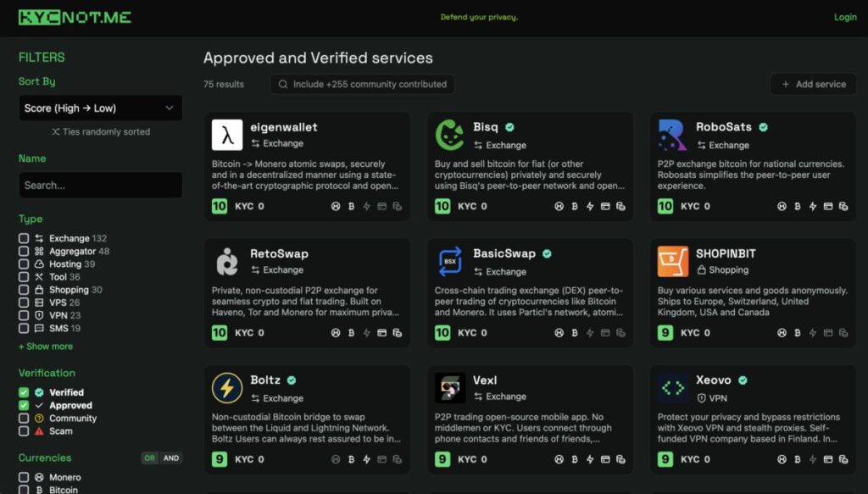Click the Xeovo VPN logo icon
Screen dimensions: 868x494
673,388
